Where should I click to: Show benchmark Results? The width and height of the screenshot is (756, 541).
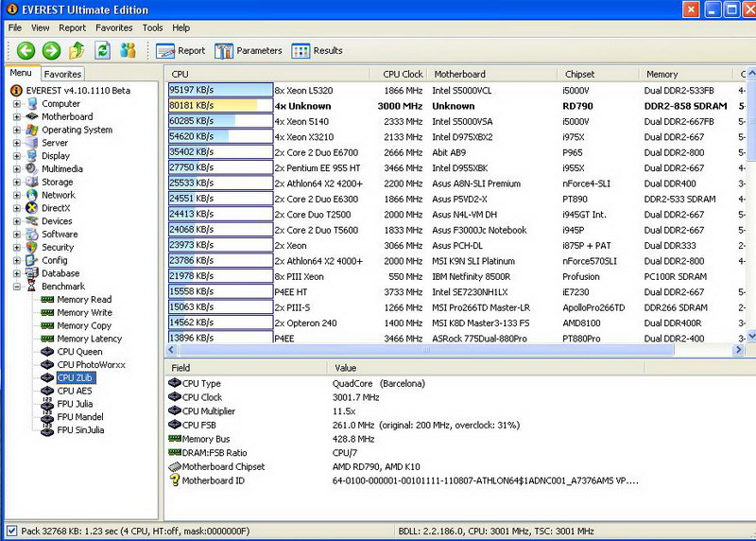pos(318,51)
